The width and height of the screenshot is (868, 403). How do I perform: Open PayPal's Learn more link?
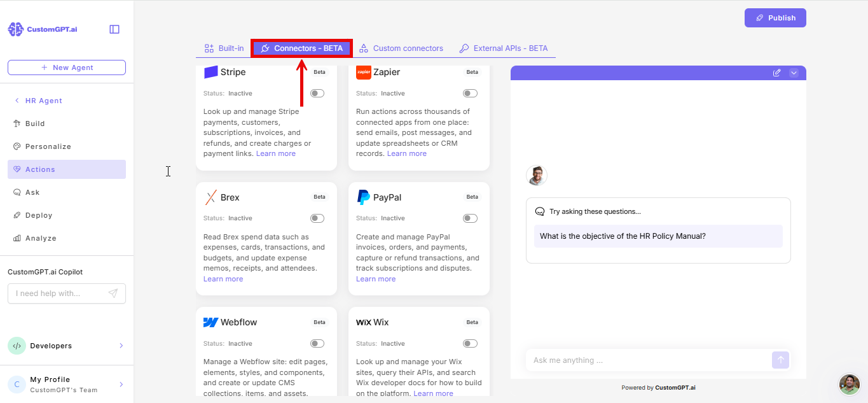(x=376, y=279)
